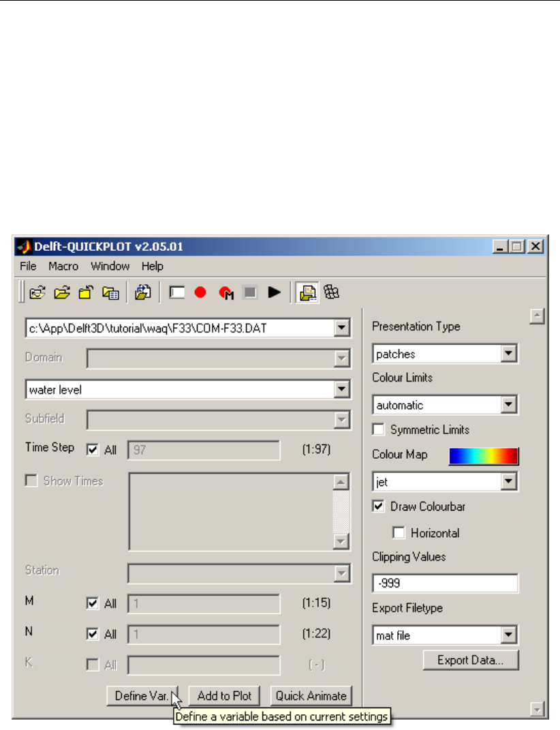Toggle the plot settings panel icon
The width and height of the screenshot is (560, 730).
(x=307, y=293)
